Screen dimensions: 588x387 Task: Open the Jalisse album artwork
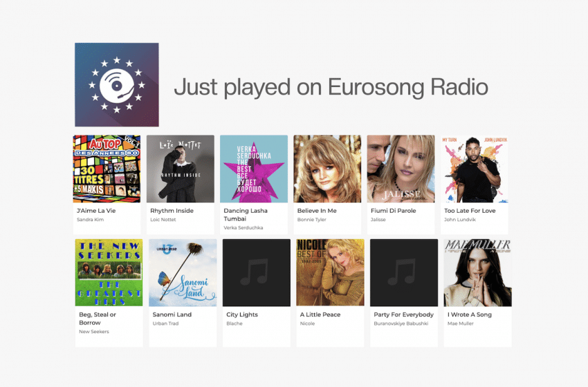[x=401, y=169]
